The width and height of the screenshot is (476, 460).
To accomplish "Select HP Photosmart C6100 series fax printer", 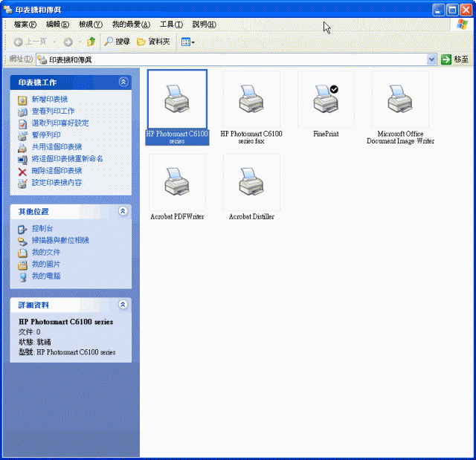I will click(x=251, y=99).
